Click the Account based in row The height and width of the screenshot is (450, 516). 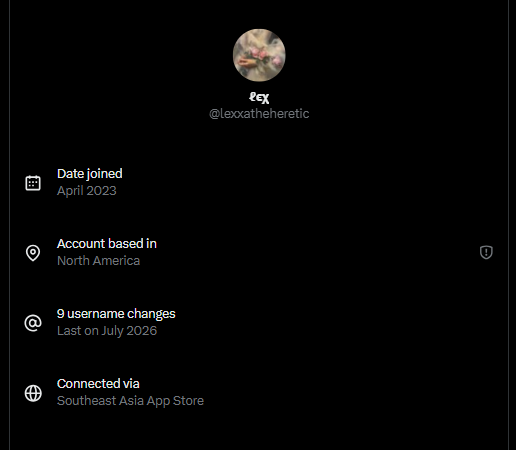[259, 252]
